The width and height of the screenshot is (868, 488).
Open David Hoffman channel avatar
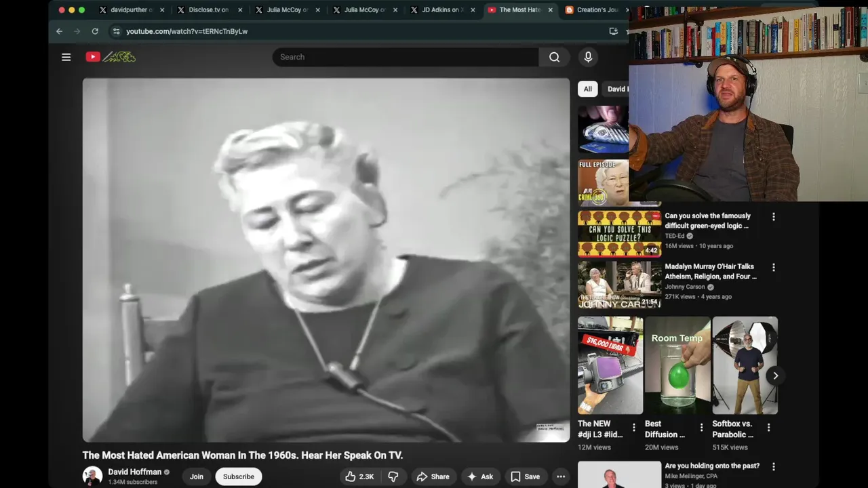(92, 476)
